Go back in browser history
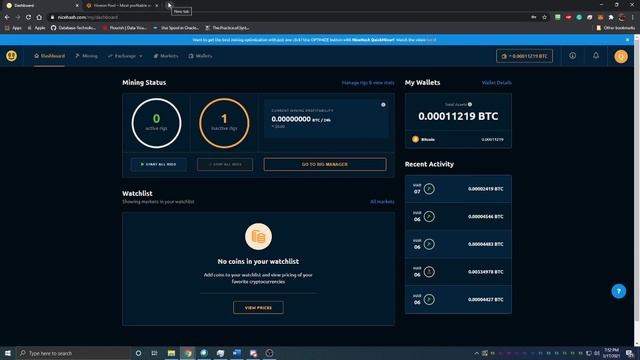Screen dimensions: 640x360 (x=7, y=17)
